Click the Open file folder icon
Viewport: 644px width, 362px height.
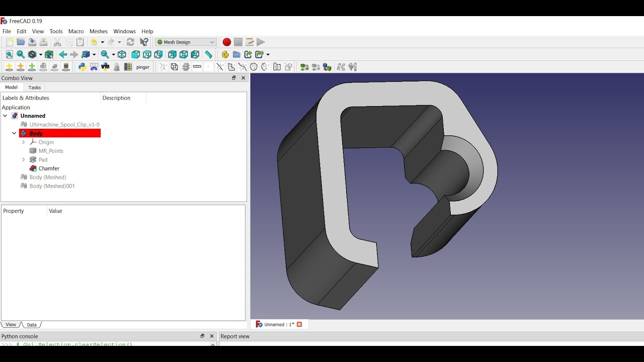[x=21, y=42]
